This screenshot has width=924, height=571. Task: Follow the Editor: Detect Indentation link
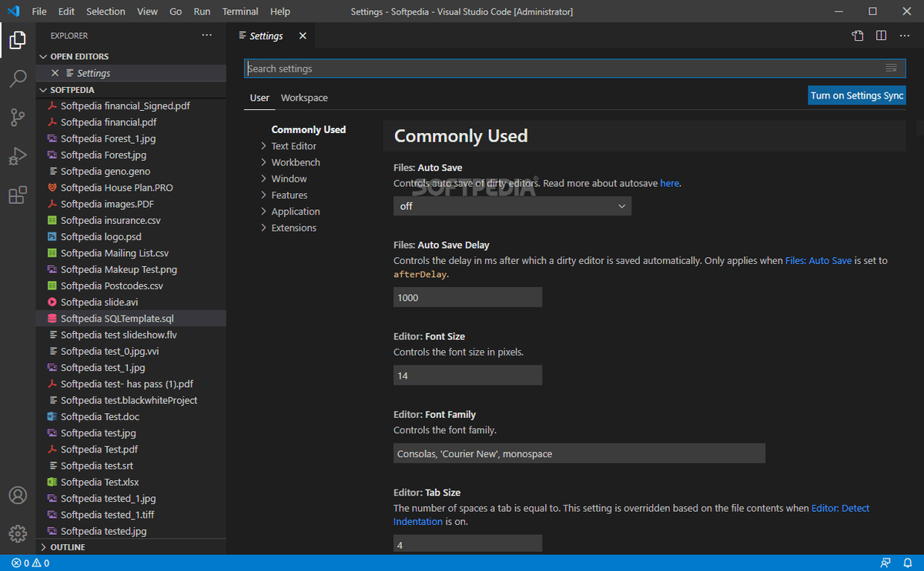pyautogui.click(x=840, y=509)
